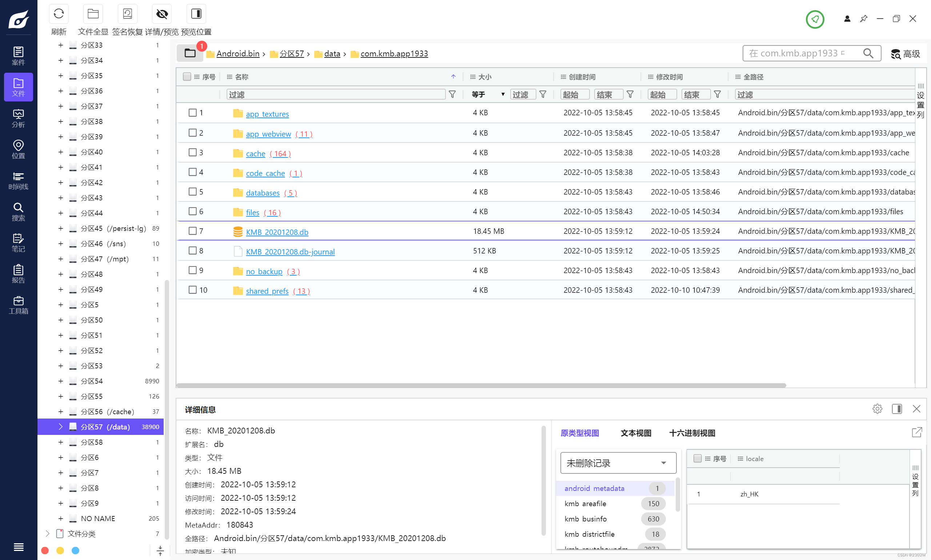This screenshot has height=560, width=931.
Task: Click the user account icon
Action: pyautogui.click(x=847, y=19)
